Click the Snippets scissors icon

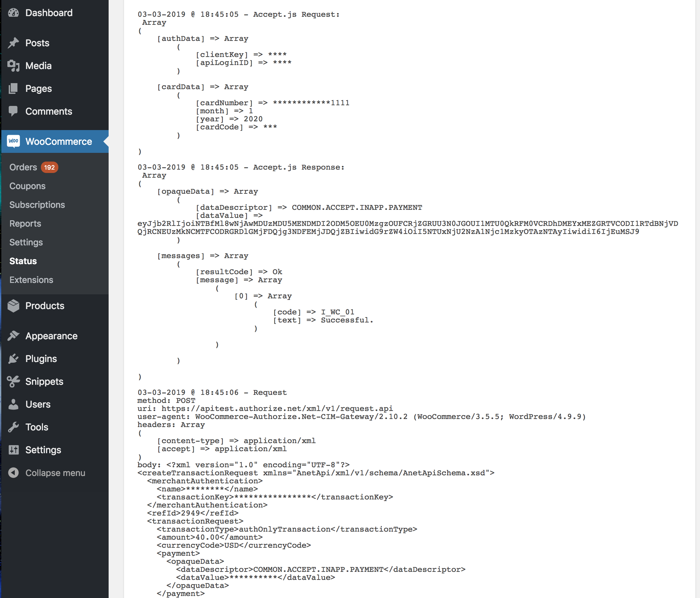pyautogui.click(x=13, y=381)
